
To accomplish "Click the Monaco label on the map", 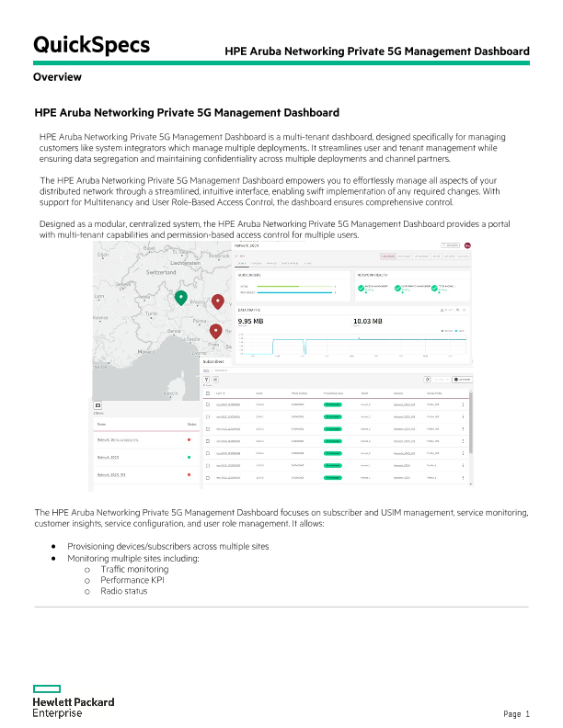I will [146, 351].
